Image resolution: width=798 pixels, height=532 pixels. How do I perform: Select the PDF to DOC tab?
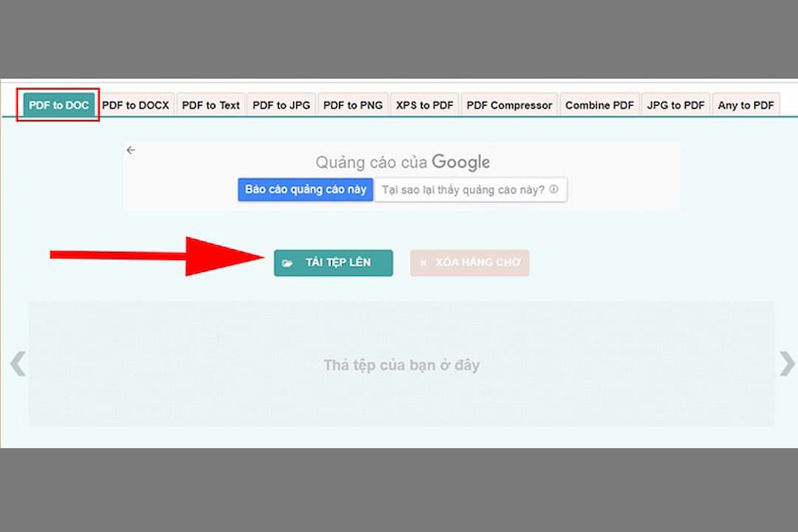(x=58, y=105)
